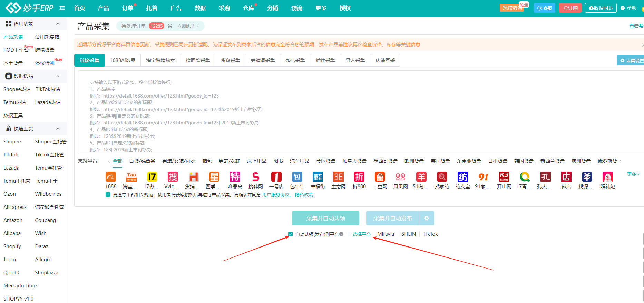Select the 17青 platform icon
Image resolution: width=644 pixels, height=303 pixels.
point(525,177)
